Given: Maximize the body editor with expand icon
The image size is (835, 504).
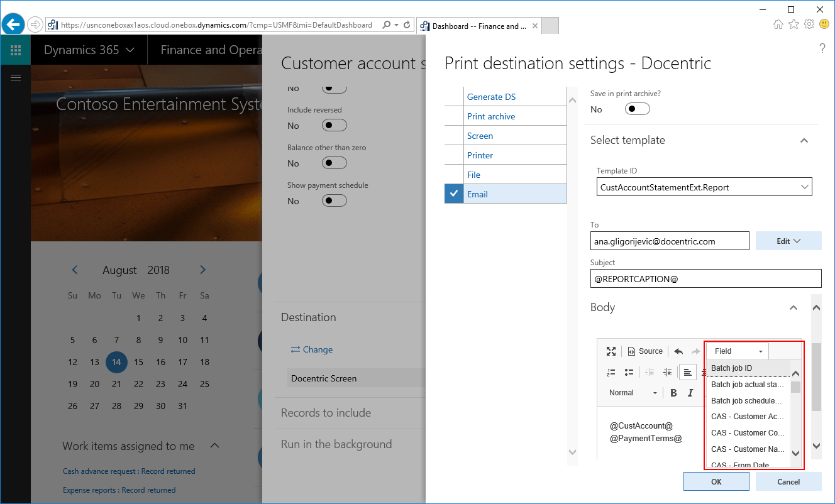Looking at the screenshot, I should (611, 351).
